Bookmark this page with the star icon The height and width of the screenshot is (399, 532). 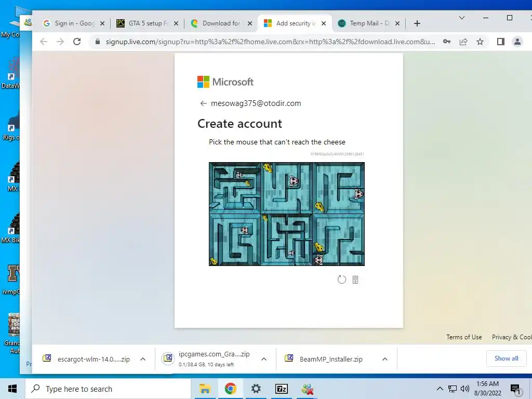coord(480,42)
